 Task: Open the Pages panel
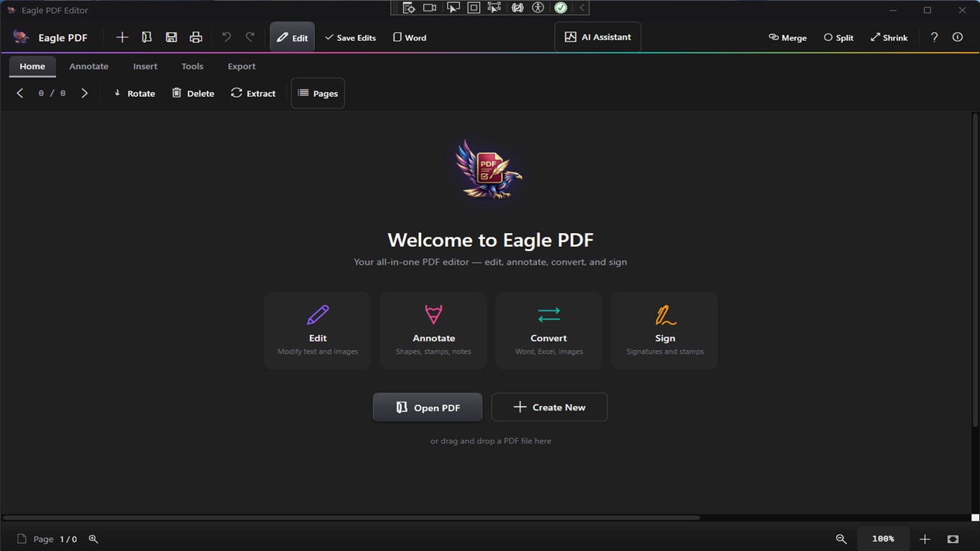[x=318, y=93]
